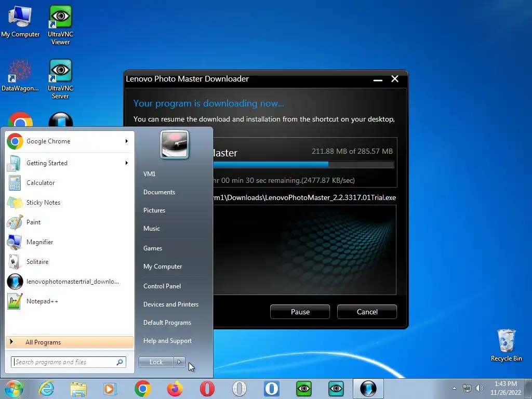Launch Firefox from the taskbar
This screenshot has width=532, height=399.
coord(175,389)
